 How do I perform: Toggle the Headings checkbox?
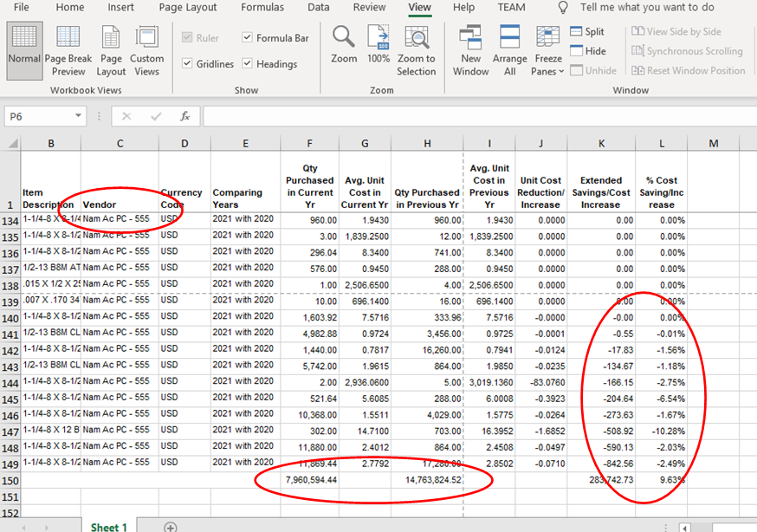[247, 63]
